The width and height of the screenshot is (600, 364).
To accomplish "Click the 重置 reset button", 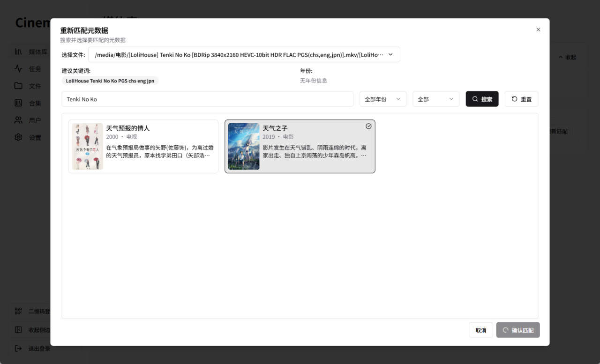I will pos(521,99).
